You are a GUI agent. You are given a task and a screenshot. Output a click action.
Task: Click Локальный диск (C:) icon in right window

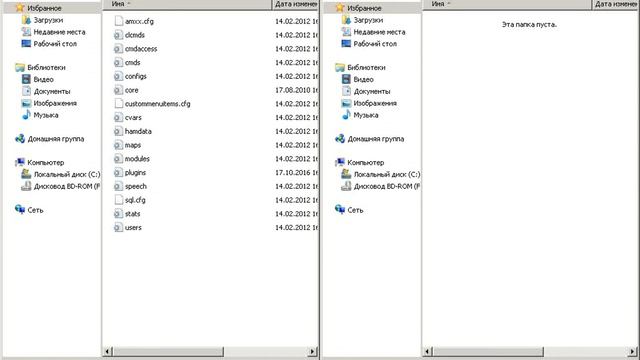tap(346, 174)
